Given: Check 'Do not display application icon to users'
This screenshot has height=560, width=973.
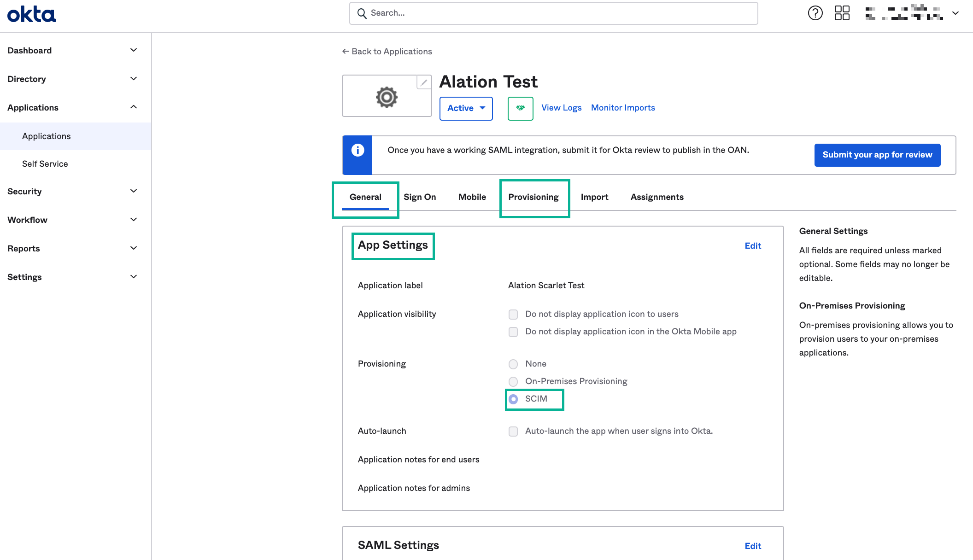Looking at the screenshot, I should click(513, 315).
